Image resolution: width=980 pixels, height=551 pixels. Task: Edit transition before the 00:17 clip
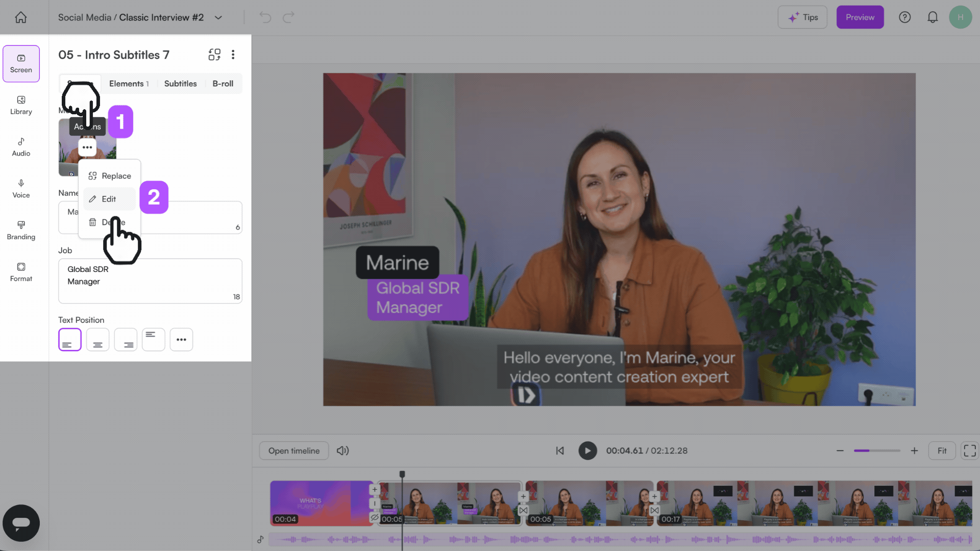tap(654, 510)
